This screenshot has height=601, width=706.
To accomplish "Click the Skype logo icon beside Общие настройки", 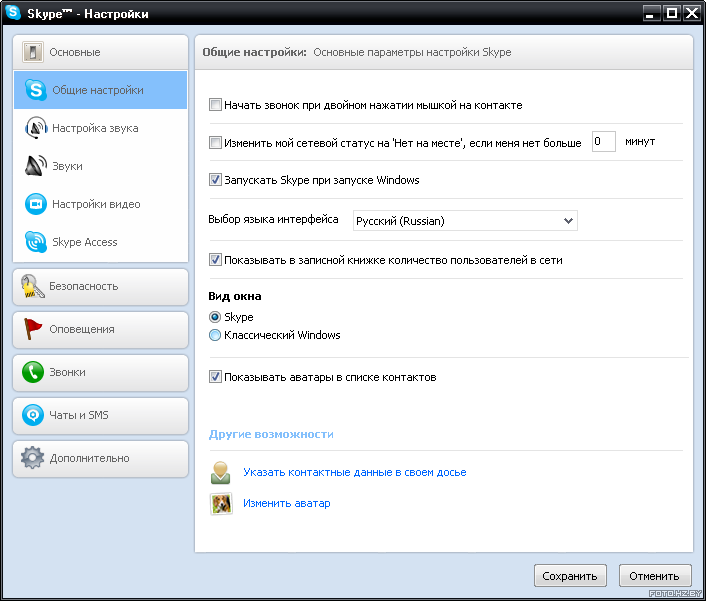I will click(36, 90).
